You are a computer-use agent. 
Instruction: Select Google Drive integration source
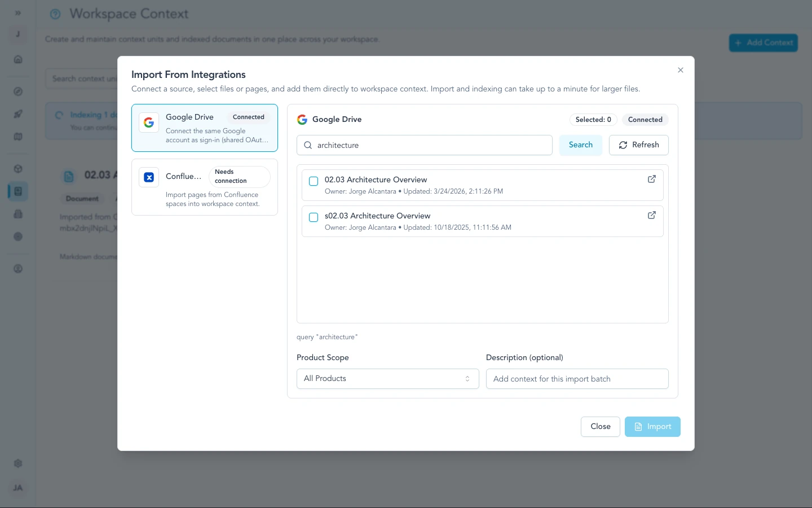(204, 128)
